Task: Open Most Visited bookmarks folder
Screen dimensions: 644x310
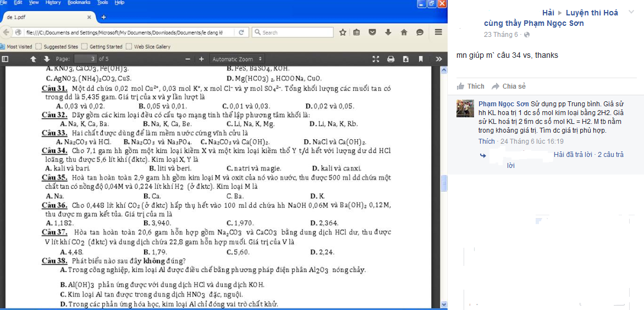Action: coord(16,46)
